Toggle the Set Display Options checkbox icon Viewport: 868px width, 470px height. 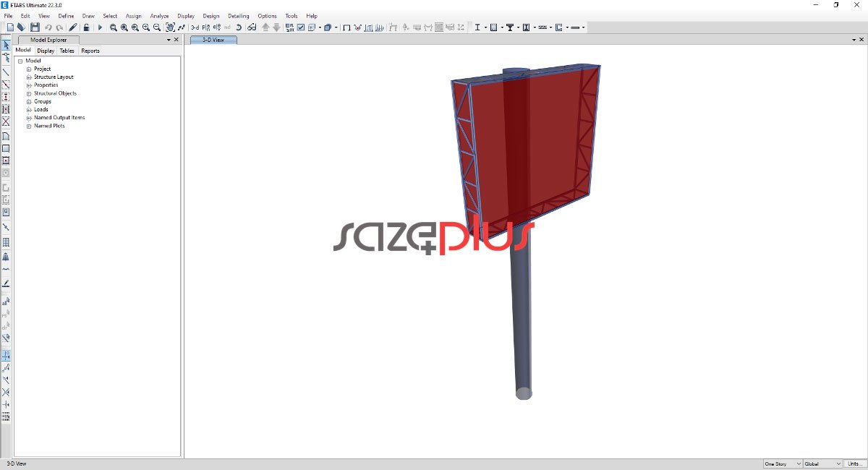click(301, 27)
